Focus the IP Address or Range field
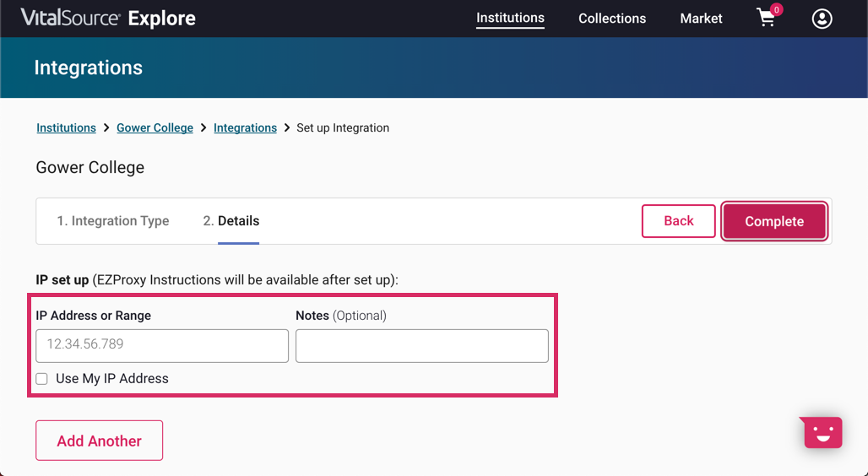This screenshot has width=868, height=476. (x=162, y=345)
